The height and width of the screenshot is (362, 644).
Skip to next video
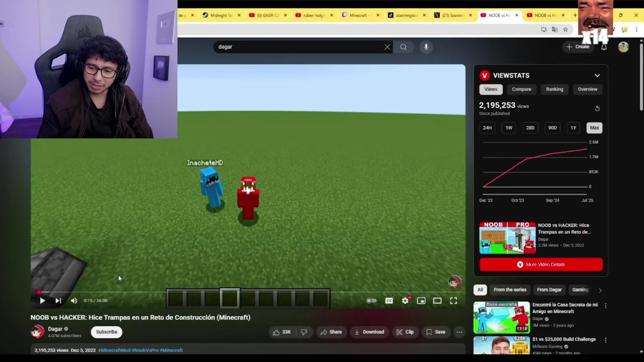pyautogui.click(x=58, y=301)
